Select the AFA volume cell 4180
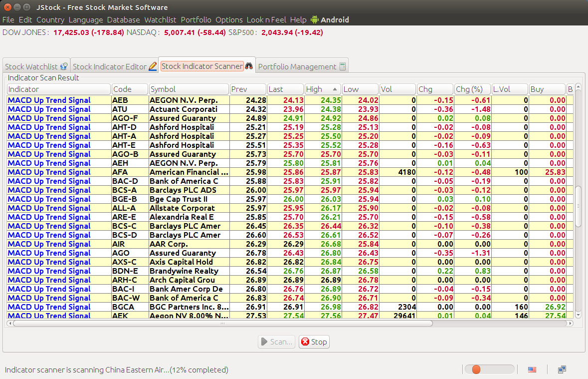The image size is (588, 379). coord(397,172)
